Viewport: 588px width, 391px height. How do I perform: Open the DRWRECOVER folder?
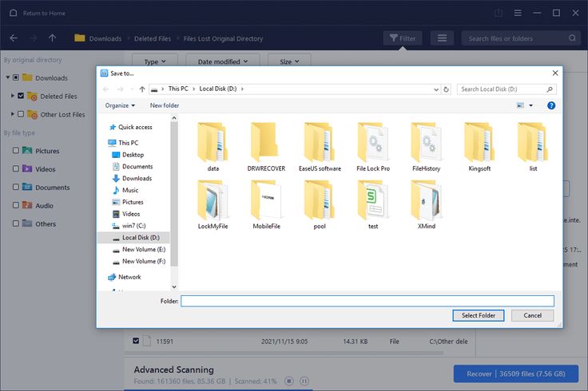pyautogui.click(x=266, y=144)
